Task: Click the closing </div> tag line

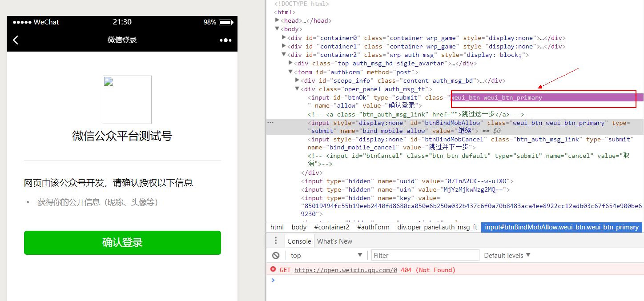Action: point(312,173)
